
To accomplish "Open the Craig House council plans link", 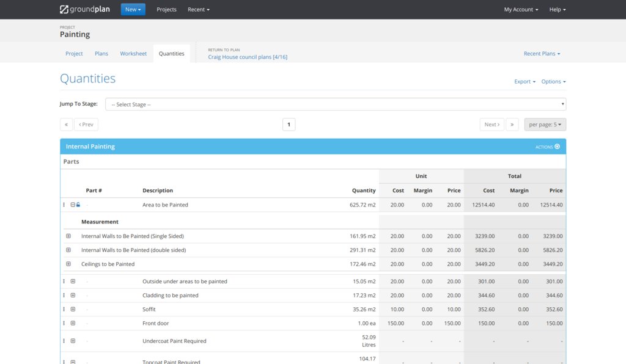I will 248,57.
